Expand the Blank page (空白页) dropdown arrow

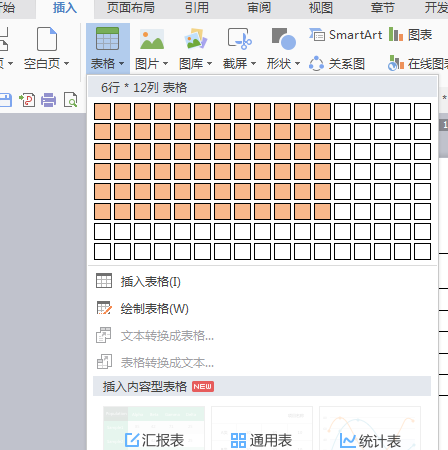66,63
